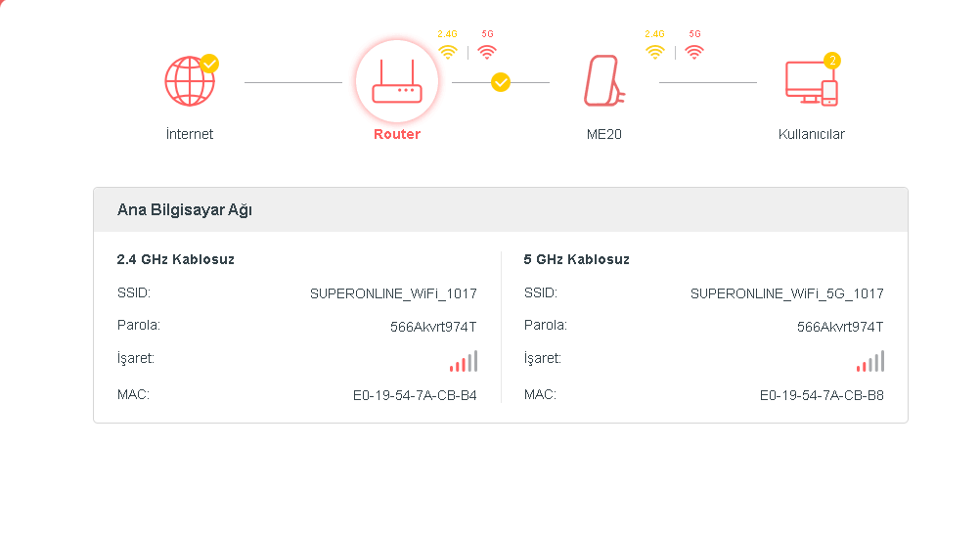Click the İnternet label
Viewport: 980px width, 538px height.
point(190,134)
